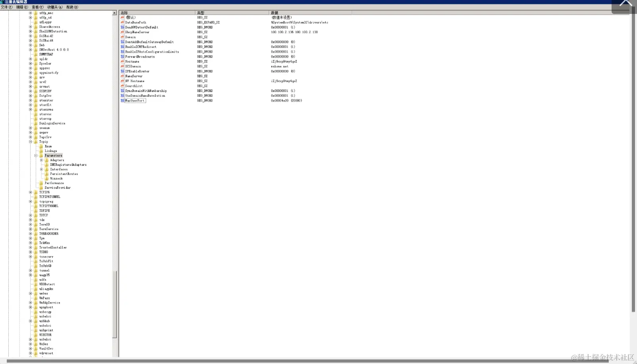The image size is (637, 364).
Task: Click the DWORD icon of IPEnableRouter
Action: [x=122, y=71]
